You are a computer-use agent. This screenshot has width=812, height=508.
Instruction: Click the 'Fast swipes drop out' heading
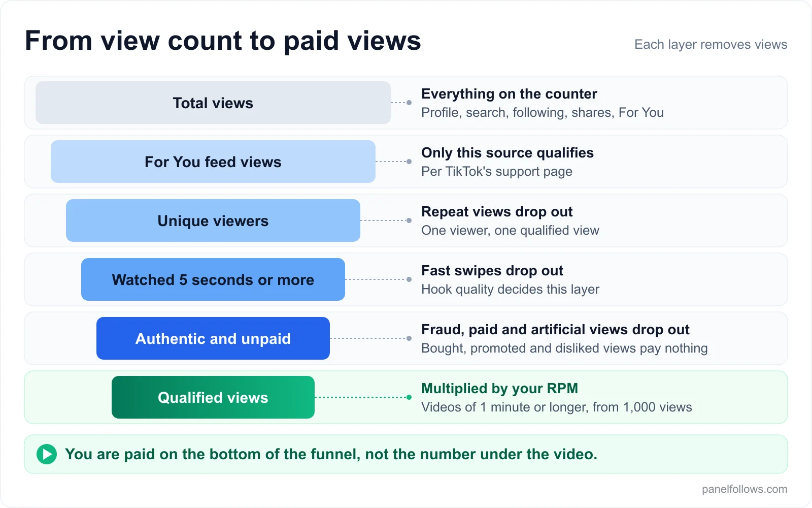tap(492, 271)
